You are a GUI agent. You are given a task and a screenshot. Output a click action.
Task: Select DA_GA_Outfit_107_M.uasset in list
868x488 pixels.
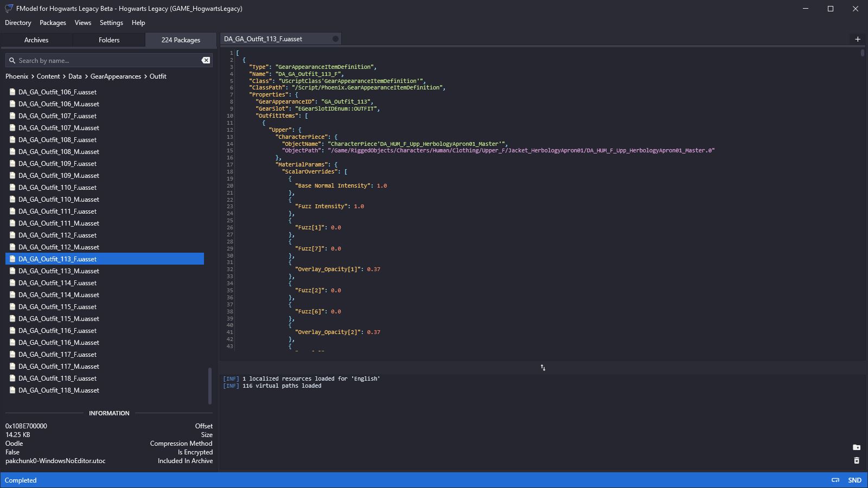tap(105, 128)
